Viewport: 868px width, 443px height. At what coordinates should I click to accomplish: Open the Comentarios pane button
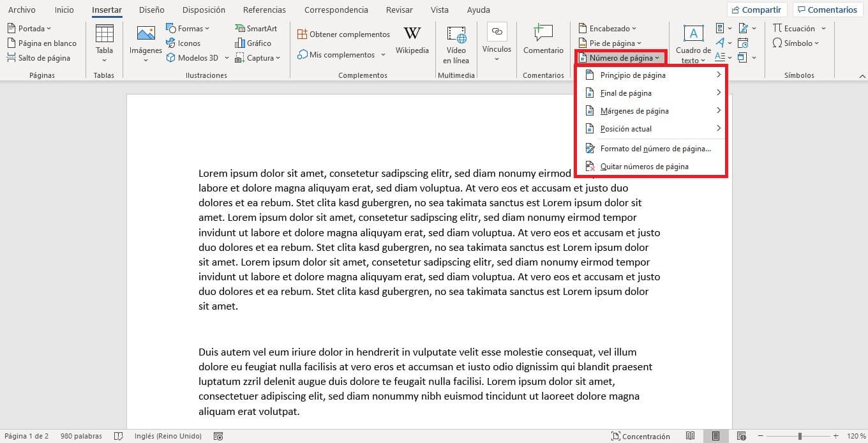(x=827, y=10)
